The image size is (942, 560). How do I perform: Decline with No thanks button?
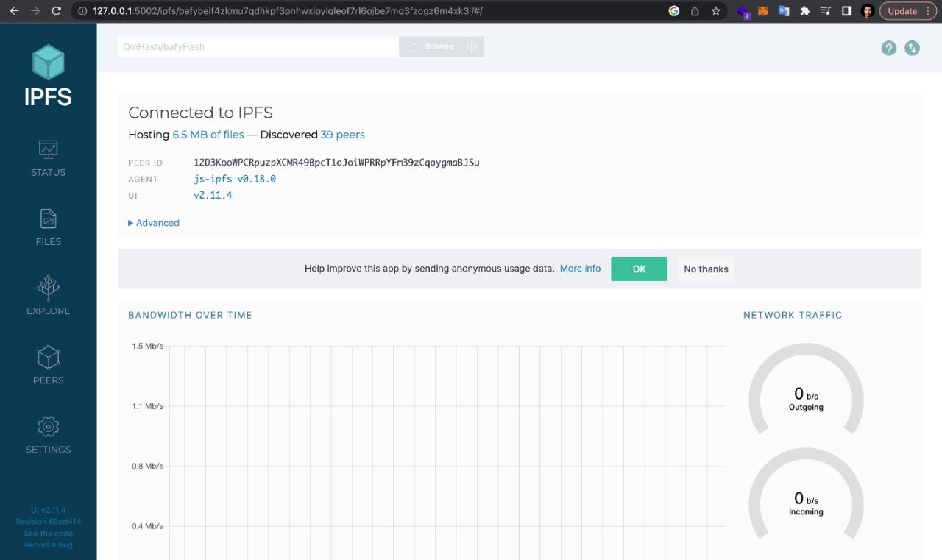tap(706, 269)
